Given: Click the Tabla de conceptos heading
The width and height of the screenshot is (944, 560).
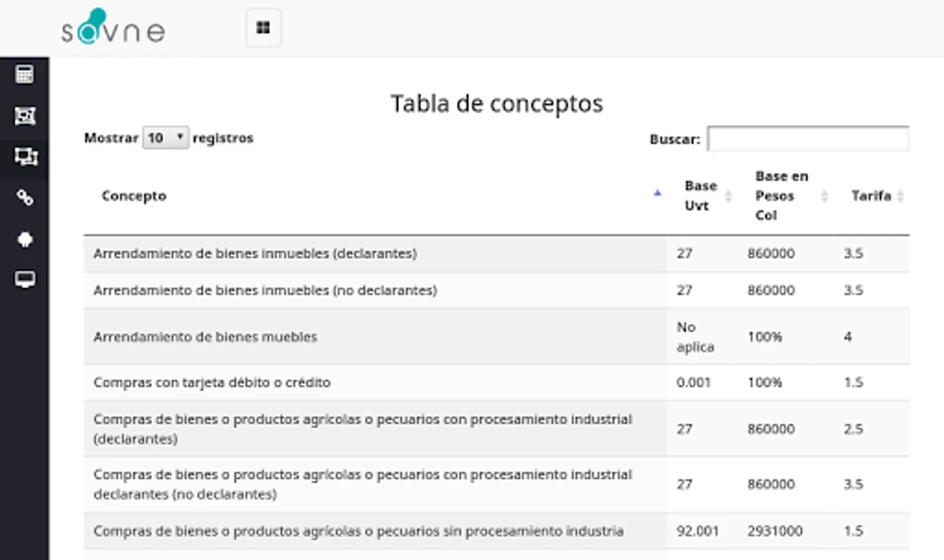Looking at the screenshot, I should pyautogui.click(x=496, y=103).
